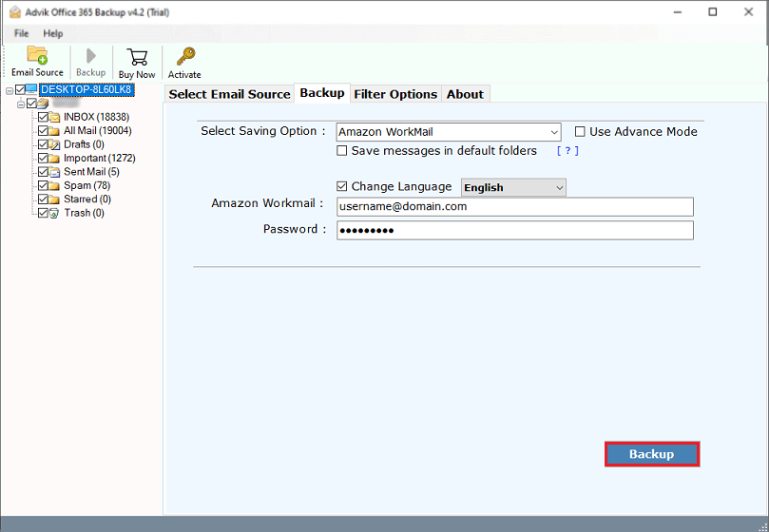This screenshot has width=769, height=532.
Task: Click the INBOX folder icon
Action: (x=54, y=117)
